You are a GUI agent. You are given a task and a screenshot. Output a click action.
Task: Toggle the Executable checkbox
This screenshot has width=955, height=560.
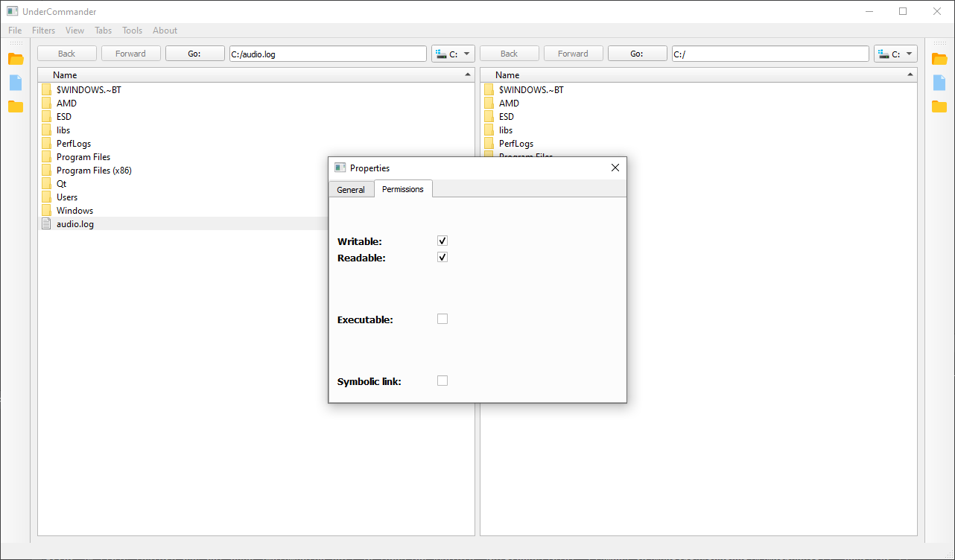442,319
